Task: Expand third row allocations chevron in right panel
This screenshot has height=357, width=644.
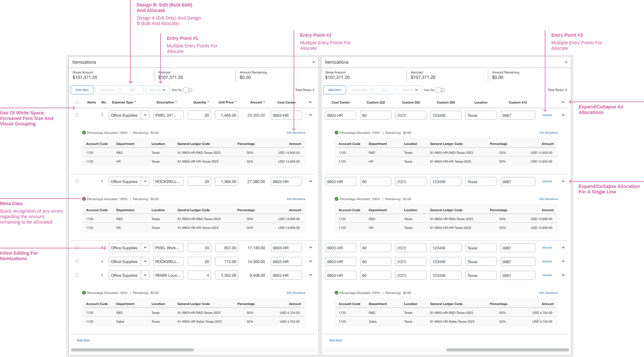Action: 563,248
